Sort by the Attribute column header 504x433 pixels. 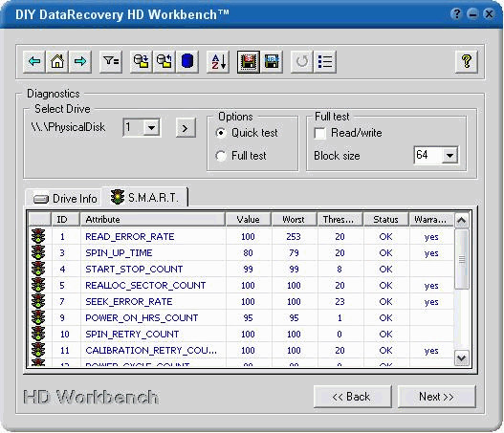coord(153,220)
